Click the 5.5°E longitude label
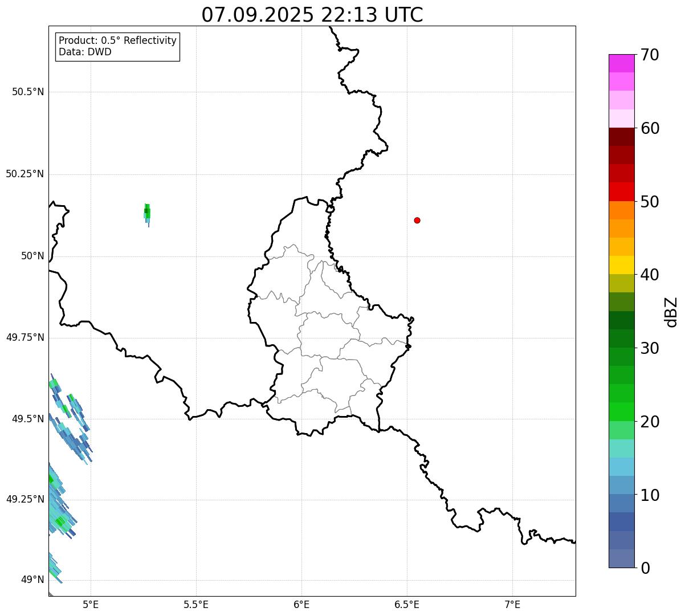Viewport: 685px width, 616px height. point(196,604)
